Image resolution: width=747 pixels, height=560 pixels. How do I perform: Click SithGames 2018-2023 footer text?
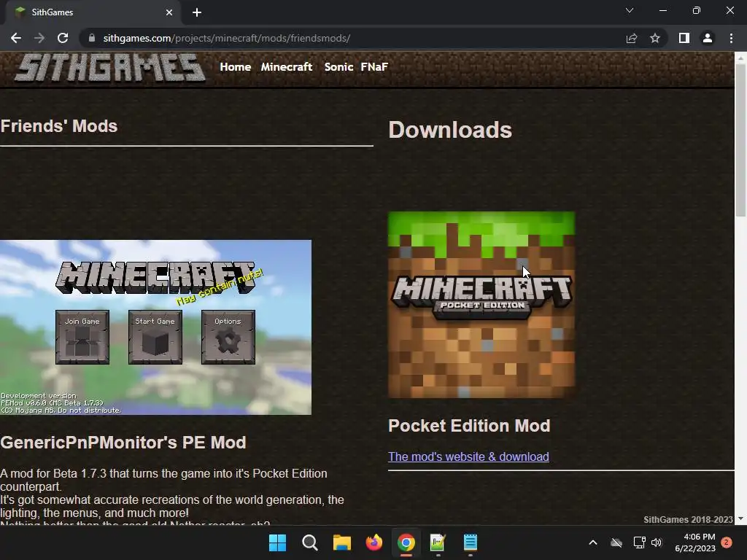pyautogui.click(x=688, y=519)
